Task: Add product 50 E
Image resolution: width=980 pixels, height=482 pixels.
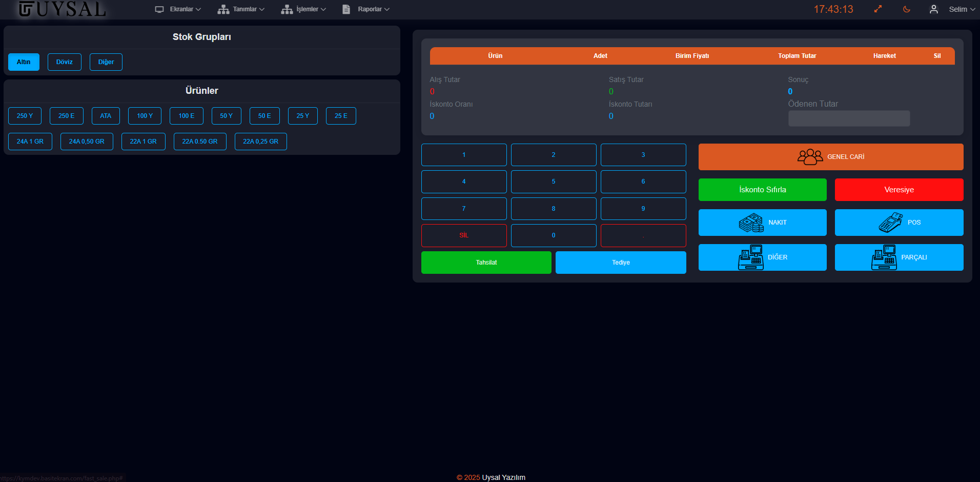Action: pos(264,116)
